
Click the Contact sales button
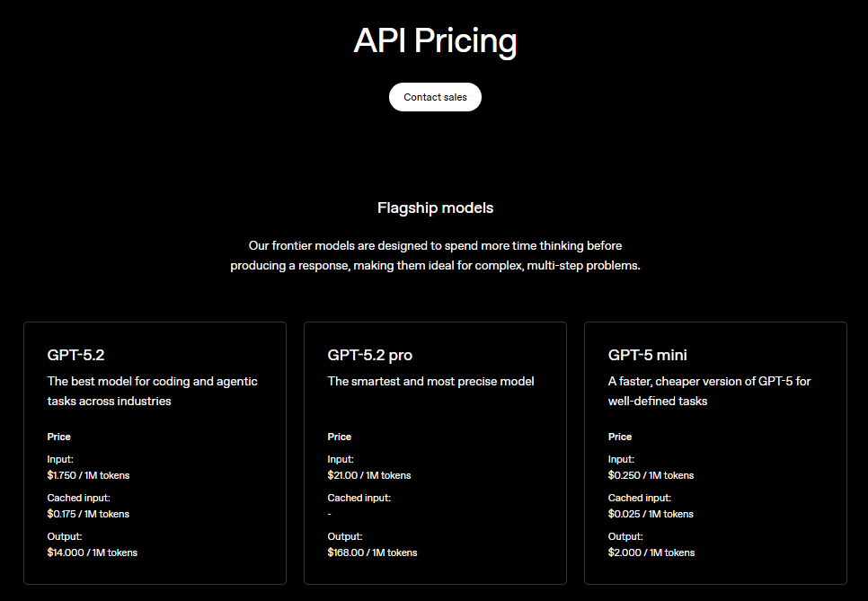435,97
